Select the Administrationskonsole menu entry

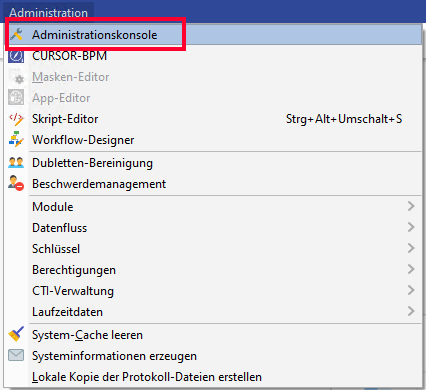213,35
